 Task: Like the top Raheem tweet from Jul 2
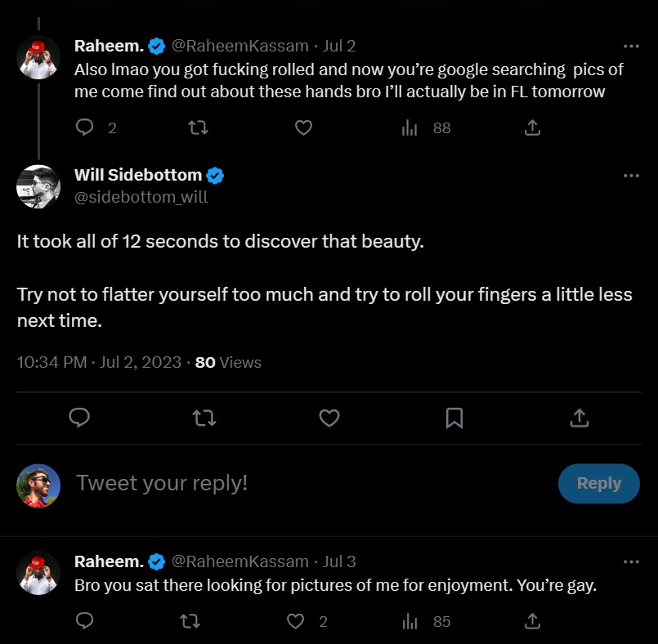pyautogui.click(x=303, y=127)
